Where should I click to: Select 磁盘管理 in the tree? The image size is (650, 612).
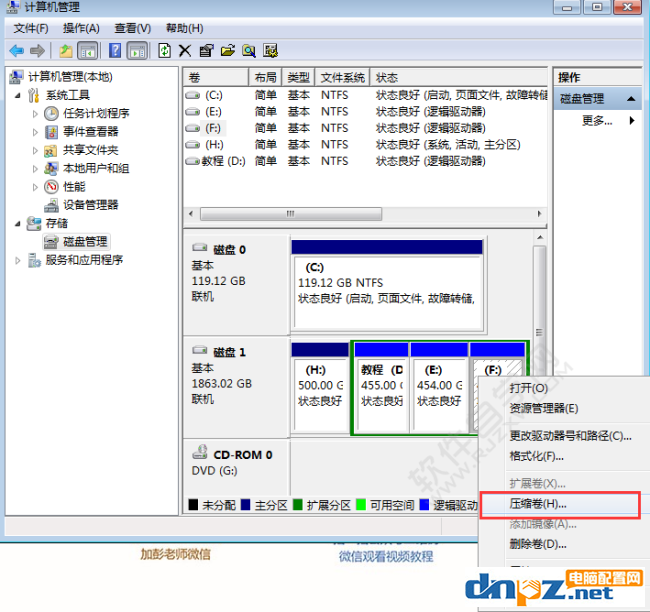pyautogui.click(x=85, y=241)
